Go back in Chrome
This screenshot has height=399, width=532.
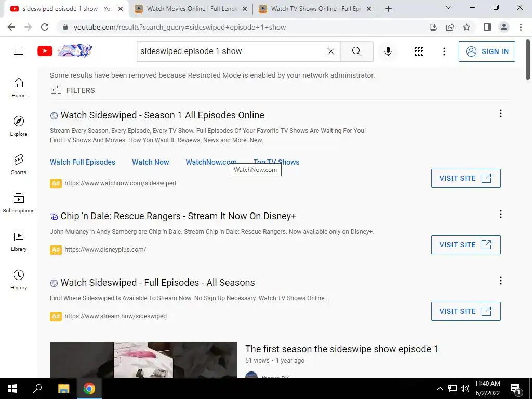click(x=11, y=27)
